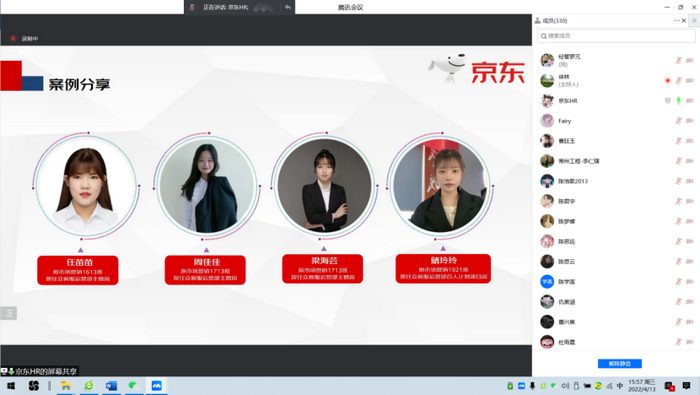Open Word from the taskbar

[111, 386]
